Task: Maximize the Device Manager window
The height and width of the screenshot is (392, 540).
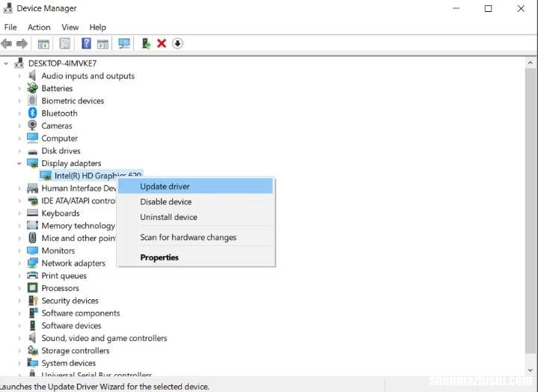Action: (488, 9)
